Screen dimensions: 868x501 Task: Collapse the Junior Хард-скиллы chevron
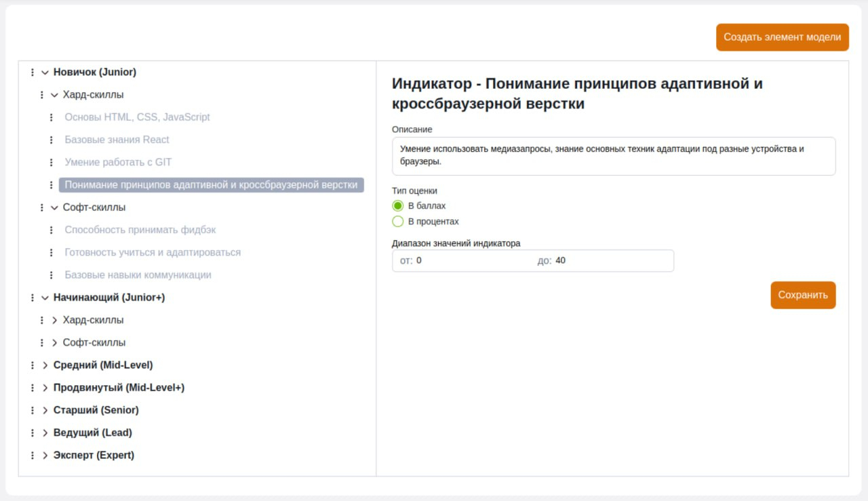tap(54, 95)
